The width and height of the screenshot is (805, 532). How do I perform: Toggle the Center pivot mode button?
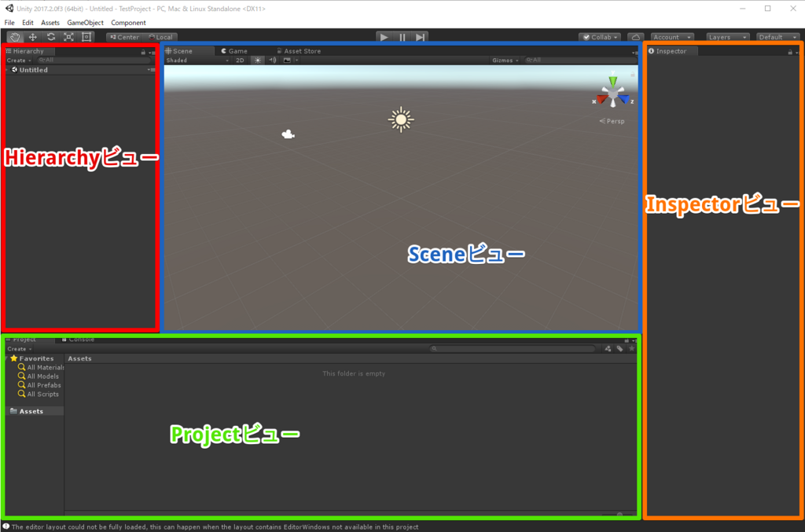pyautogui.click(x=125, y=37)
